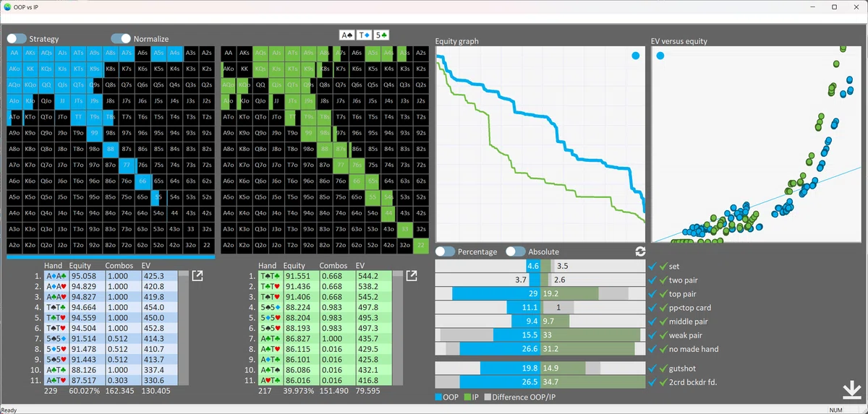Toggle the Percentage switch

(445, 251)
